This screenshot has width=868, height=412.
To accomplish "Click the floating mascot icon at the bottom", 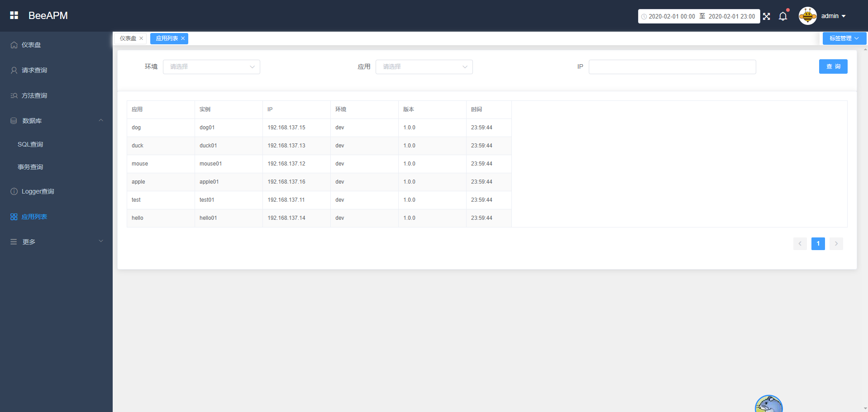I will 768,404.
